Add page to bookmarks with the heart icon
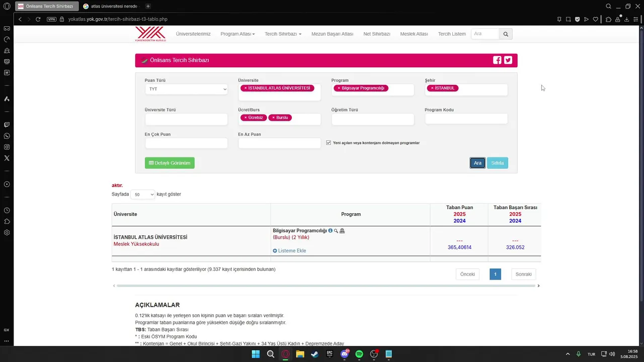This screenshot has height=362, width=644. [596, 19]
